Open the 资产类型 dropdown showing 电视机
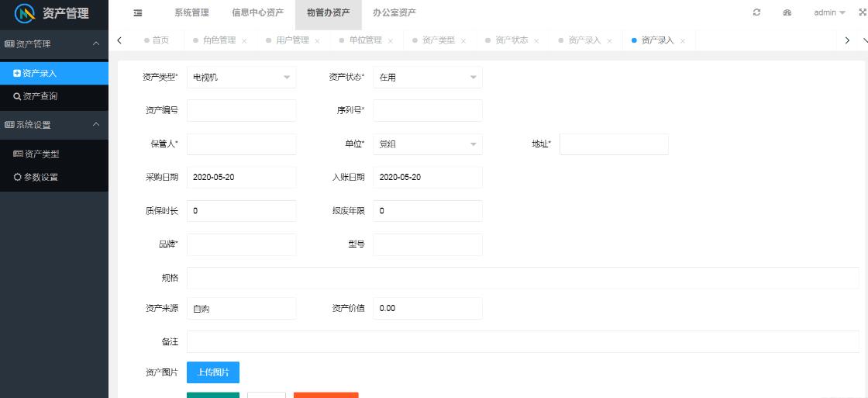 point(241,78)
